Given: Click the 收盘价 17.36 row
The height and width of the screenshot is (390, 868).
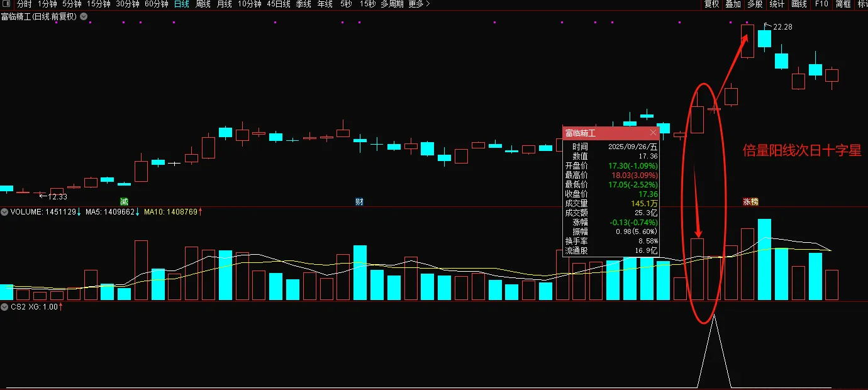Looking at the screenshot, I should (611, 194).
